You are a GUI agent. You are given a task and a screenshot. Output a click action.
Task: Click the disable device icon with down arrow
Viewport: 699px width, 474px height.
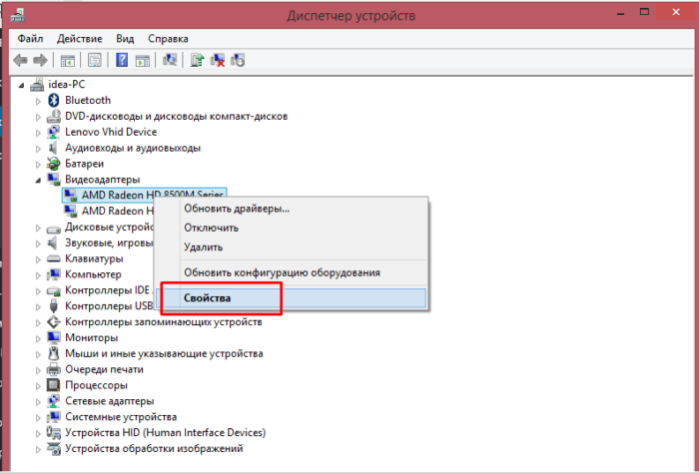point(238,60)
